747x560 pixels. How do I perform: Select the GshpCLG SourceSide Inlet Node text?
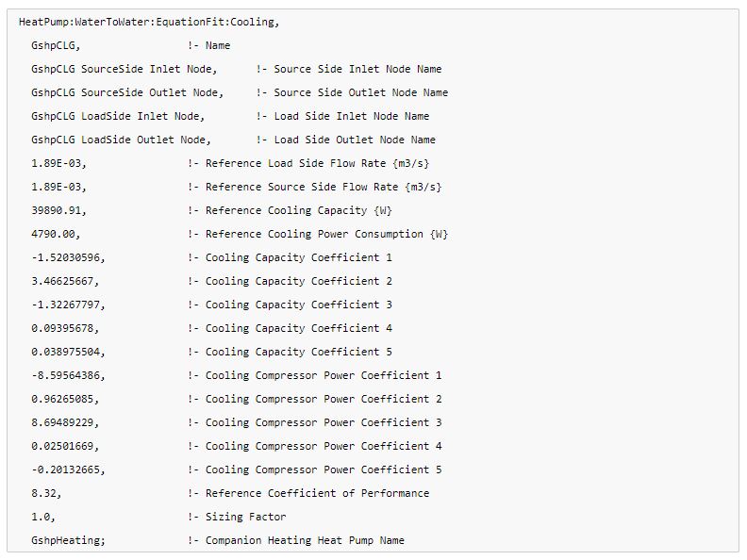pyautogui.click(x=124, y=69)
